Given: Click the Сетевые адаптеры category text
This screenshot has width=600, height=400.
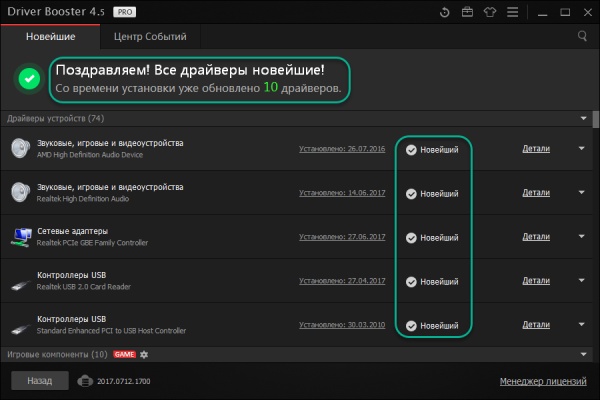Looking at the screenshot, I should click(72, 231).
